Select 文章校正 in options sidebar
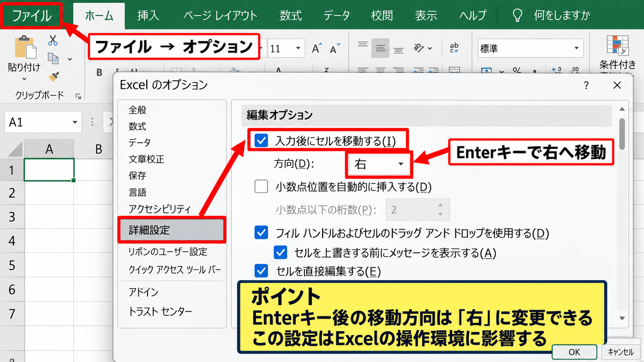644x362 pixels. [x=146, y=159]
